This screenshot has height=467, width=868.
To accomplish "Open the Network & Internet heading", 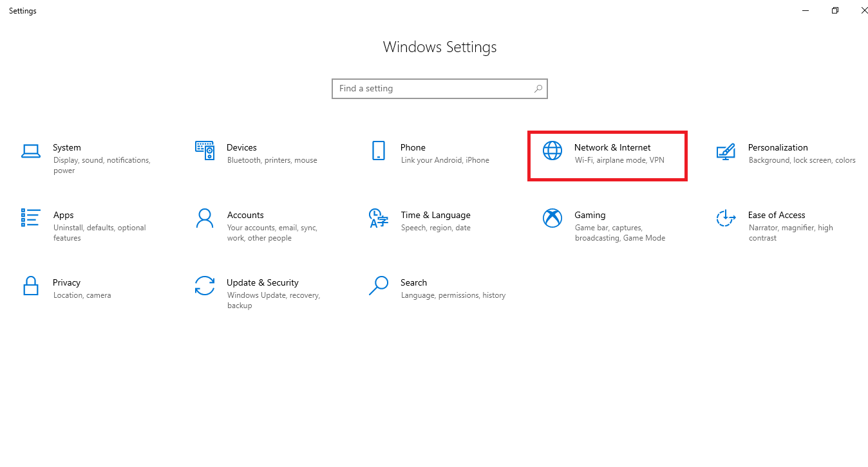I will pos(612,147).
